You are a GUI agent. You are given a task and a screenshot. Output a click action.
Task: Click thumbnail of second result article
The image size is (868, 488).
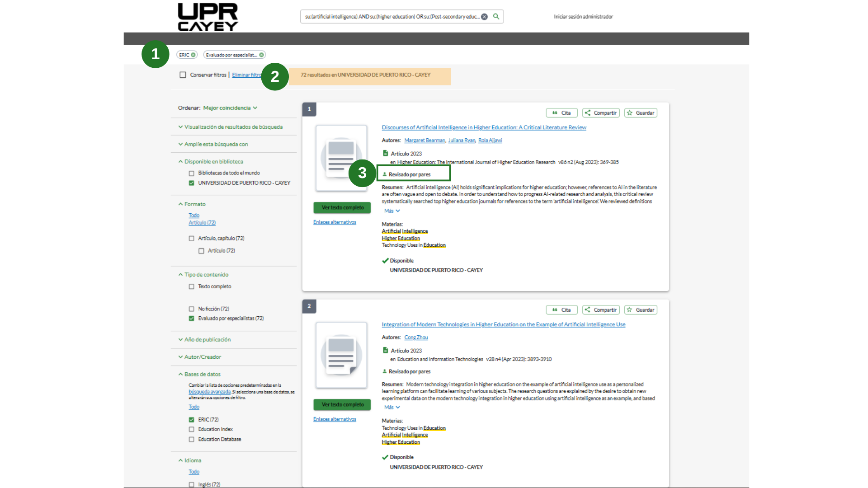click(x=341, y=355)
